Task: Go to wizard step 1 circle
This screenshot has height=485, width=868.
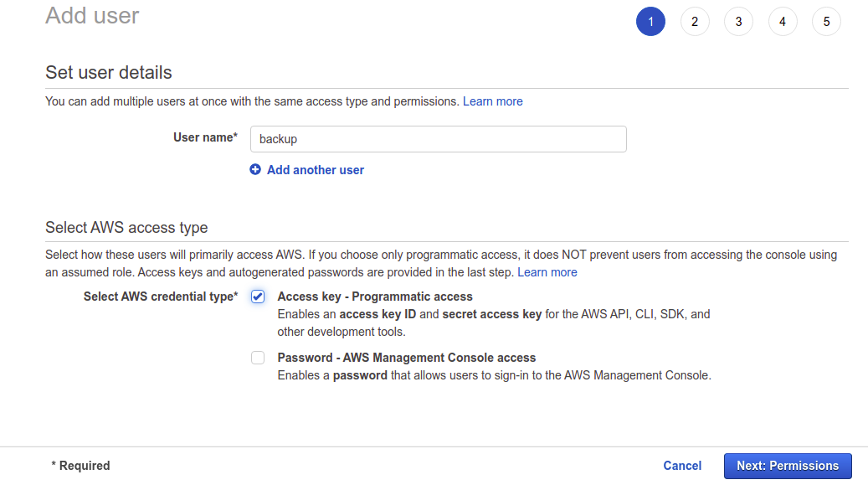Action: tap(650, 22)
